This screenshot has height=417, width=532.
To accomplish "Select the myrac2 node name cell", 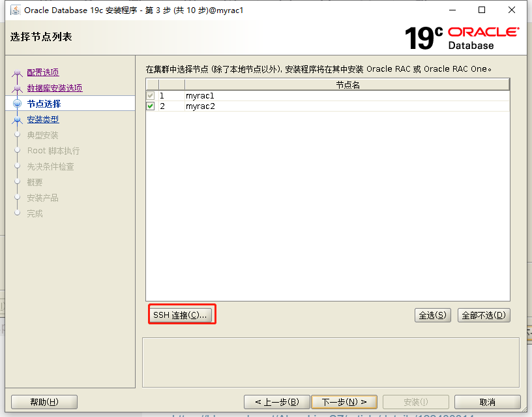I will [347, 106].
